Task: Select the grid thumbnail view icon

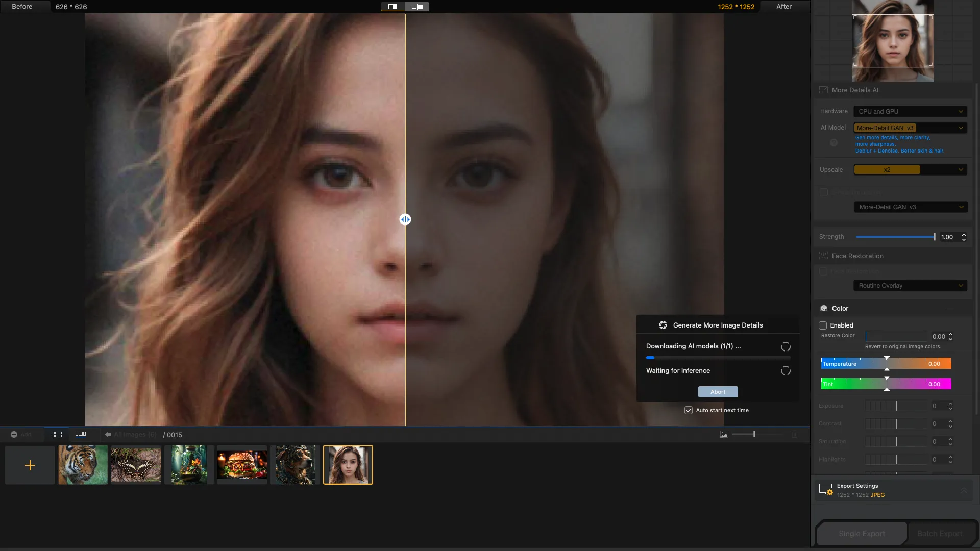Action: point(57,434)
